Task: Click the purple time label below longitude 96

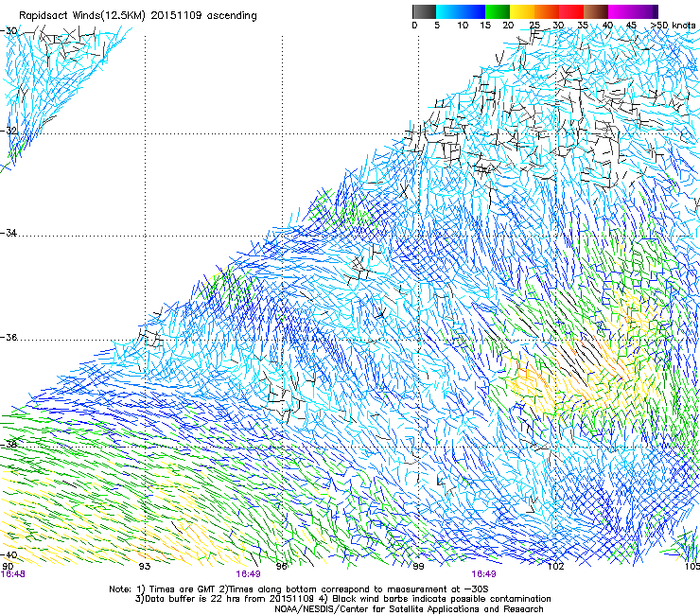Action: [x=248, y=574]
